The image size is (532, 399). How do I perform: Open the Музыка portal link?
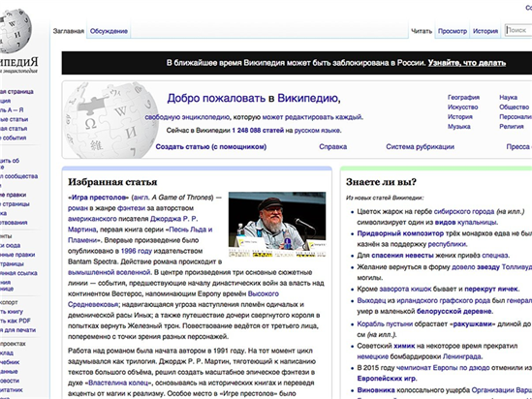pyautogui.click(x=459, y=127)
